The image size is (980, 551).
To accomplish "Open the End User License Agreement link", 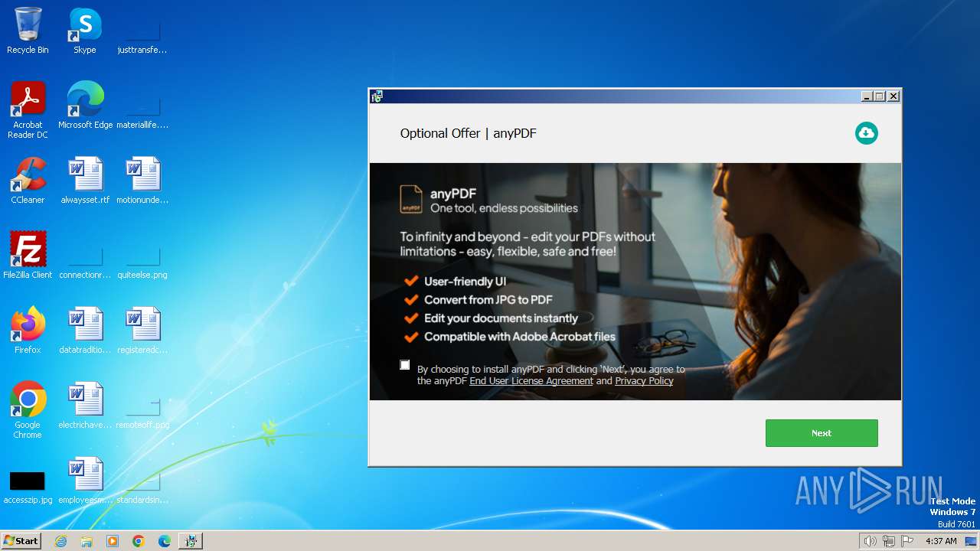I will [x=531, y=381].
